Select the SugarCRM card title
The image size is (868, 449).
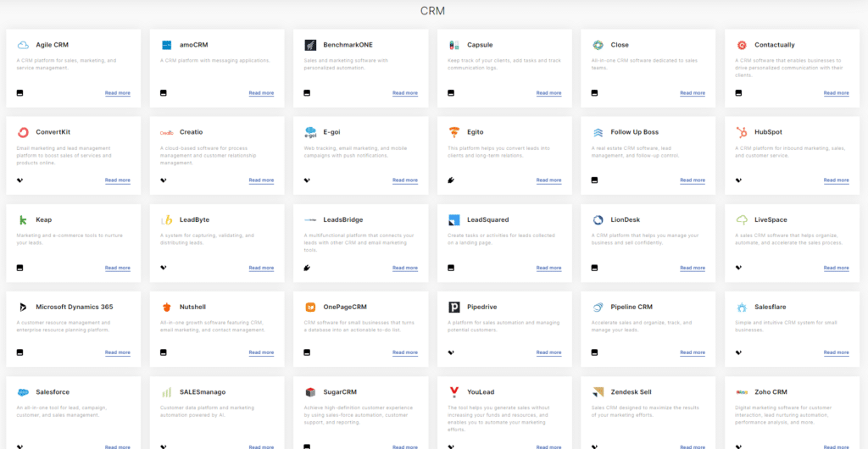point(340,392)
